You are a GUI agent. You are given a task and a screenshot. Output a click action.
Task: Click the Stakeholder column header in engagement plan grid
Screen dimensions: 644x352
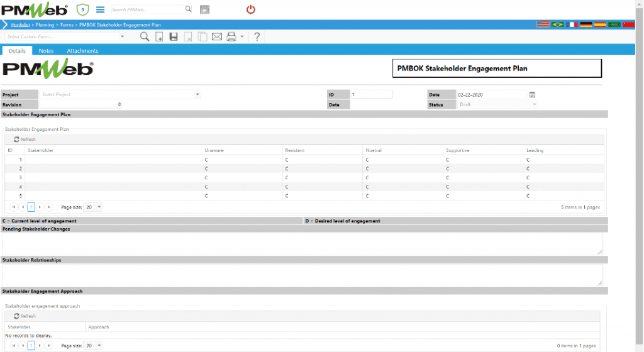click(x=40, y=150)
